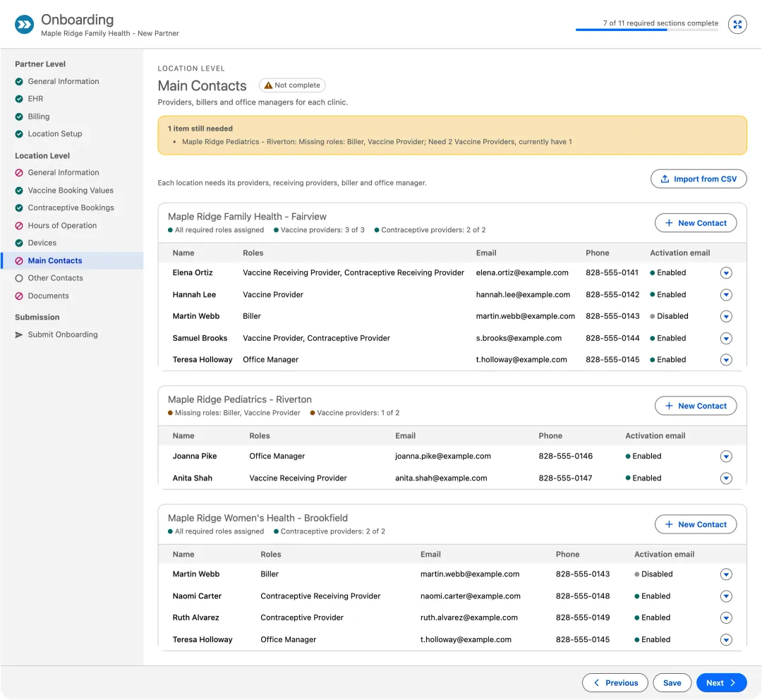Click the Save button
This screenshot has width=762, height=700.
coord(672,682)
